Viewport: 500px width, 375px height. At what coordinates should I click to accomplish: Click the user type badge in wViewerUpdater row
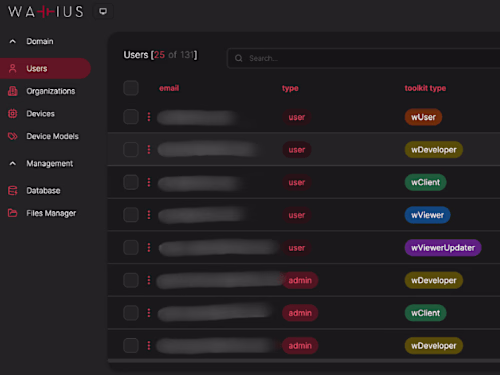[297, 248]
